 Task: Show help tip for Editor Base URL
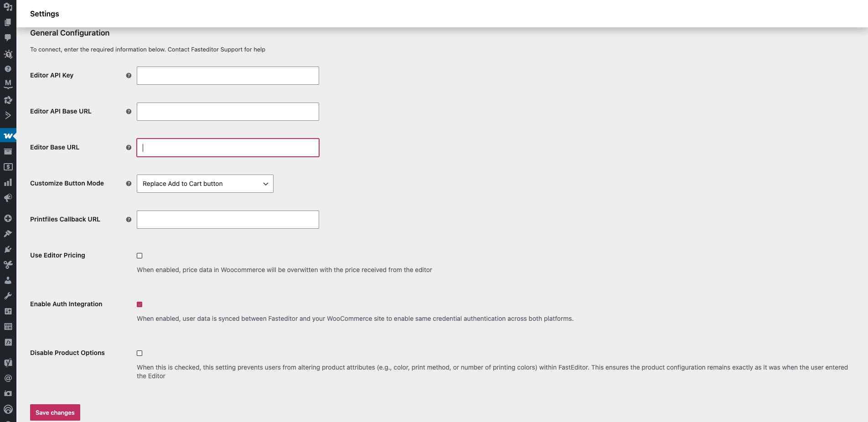pyautogui.click(x=129, y=148)
